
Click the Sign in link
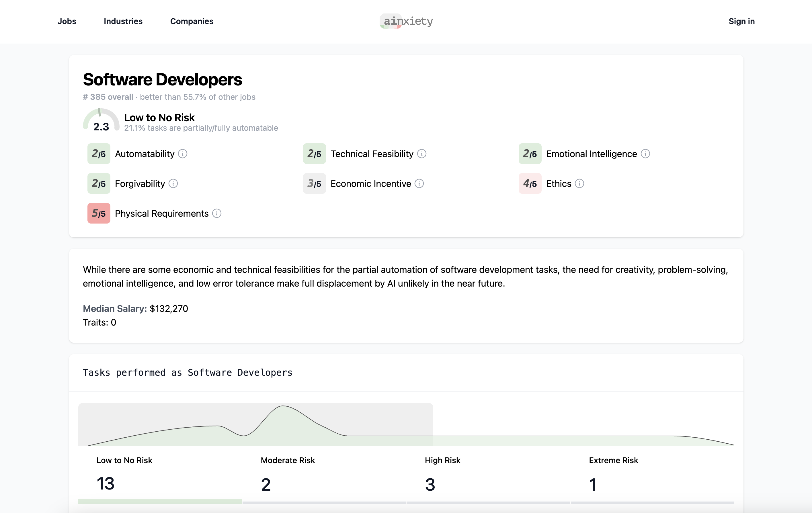(x=741, y=21)
